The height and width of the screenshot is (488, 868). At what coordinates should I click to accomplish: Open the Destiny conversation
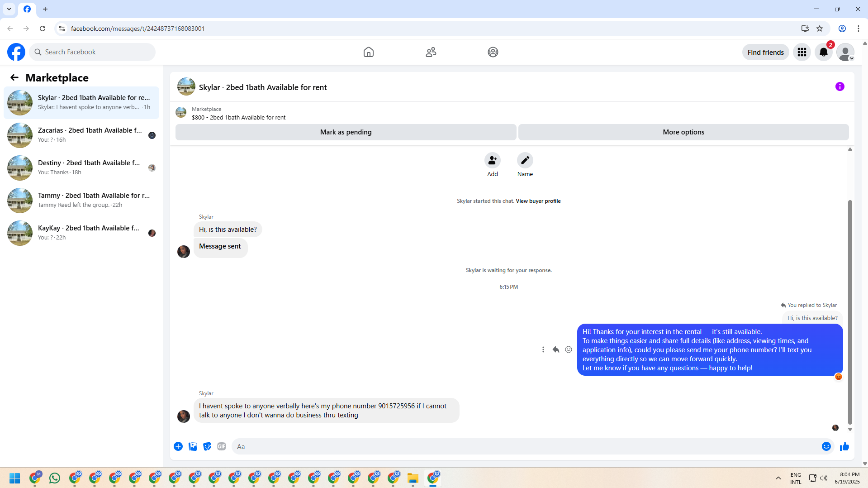[81, 167]
